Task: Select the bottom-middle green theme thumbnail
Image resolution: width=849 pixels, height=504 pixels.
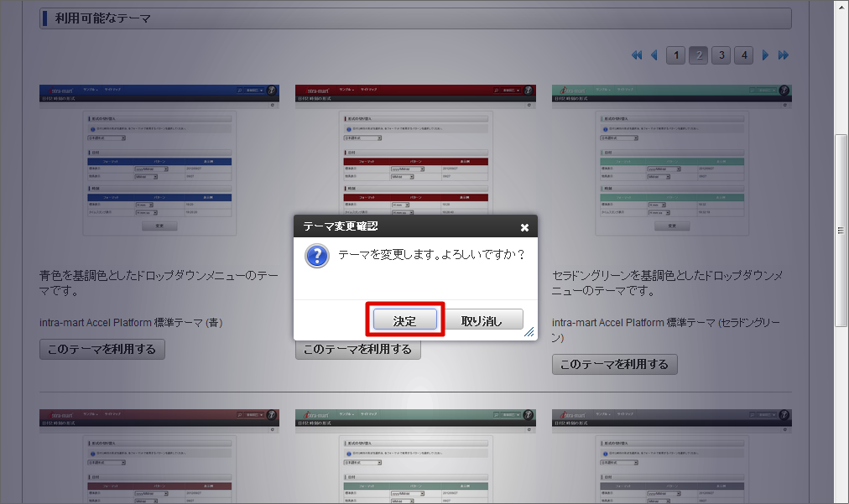Action: 415,456
